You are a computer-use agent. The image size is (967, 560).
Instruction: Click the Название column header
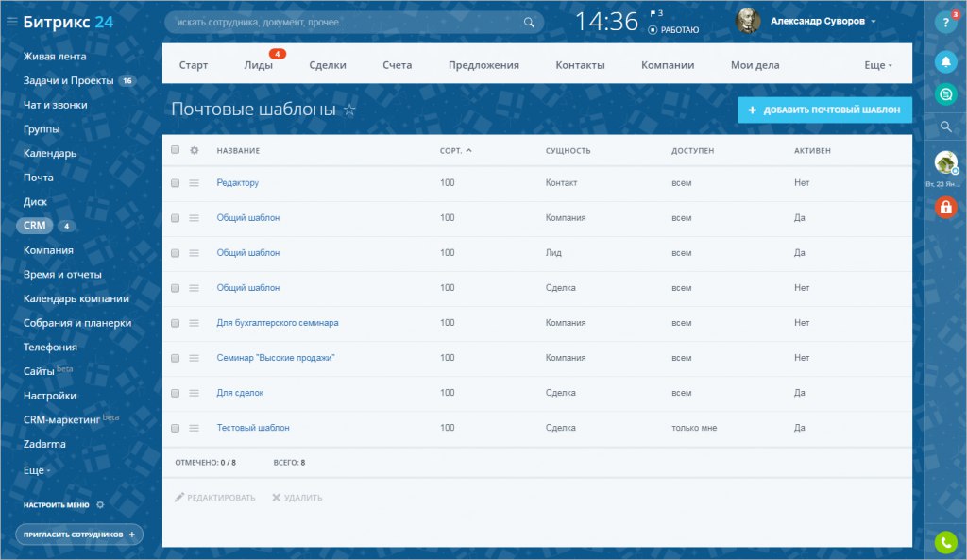point(238,150)
